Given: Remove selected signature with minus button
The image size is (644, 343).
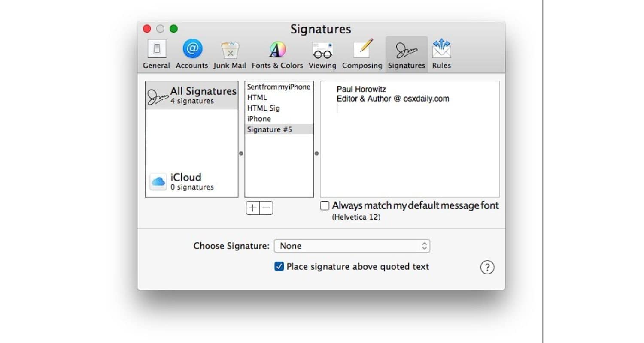Looking at the screenshot, I should point(266,208).
